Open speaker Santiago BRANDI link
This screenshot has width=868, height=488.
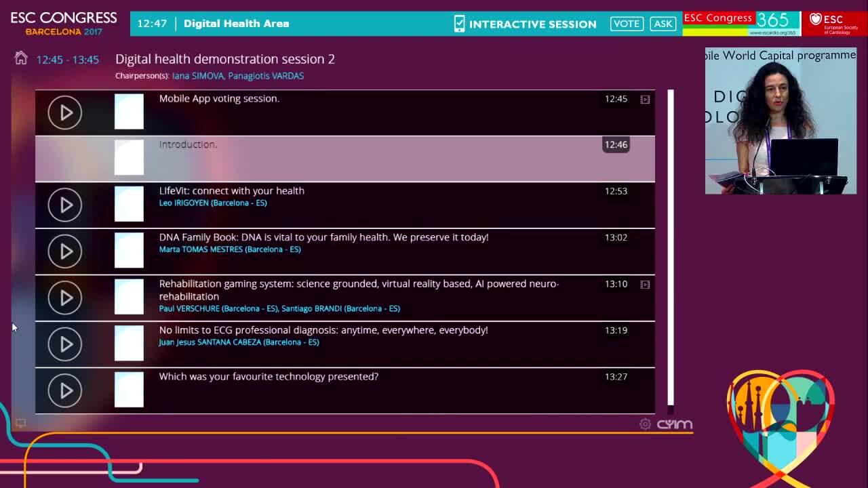340,308
